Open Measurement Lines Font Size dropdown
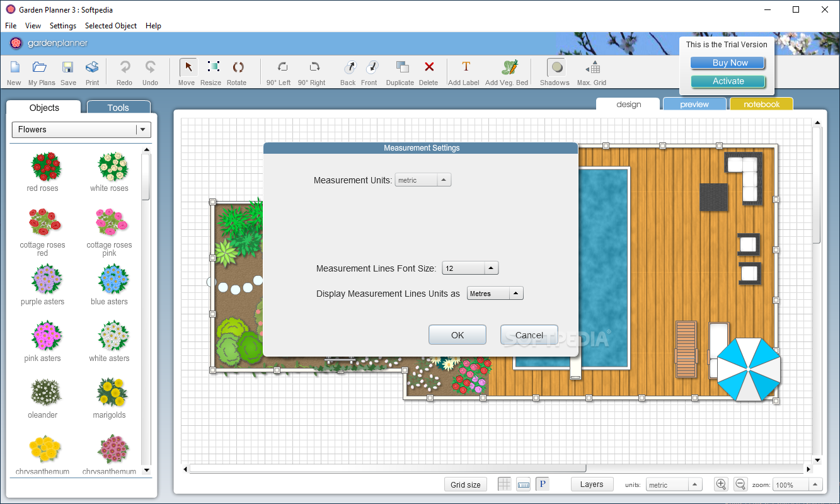Viewport: 840px width, 504px height. tap(470, 268)
